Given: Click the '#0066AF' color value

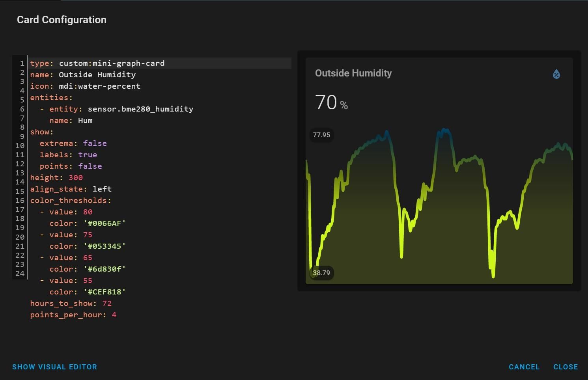Looking at the screenshot, I should 105,223.
